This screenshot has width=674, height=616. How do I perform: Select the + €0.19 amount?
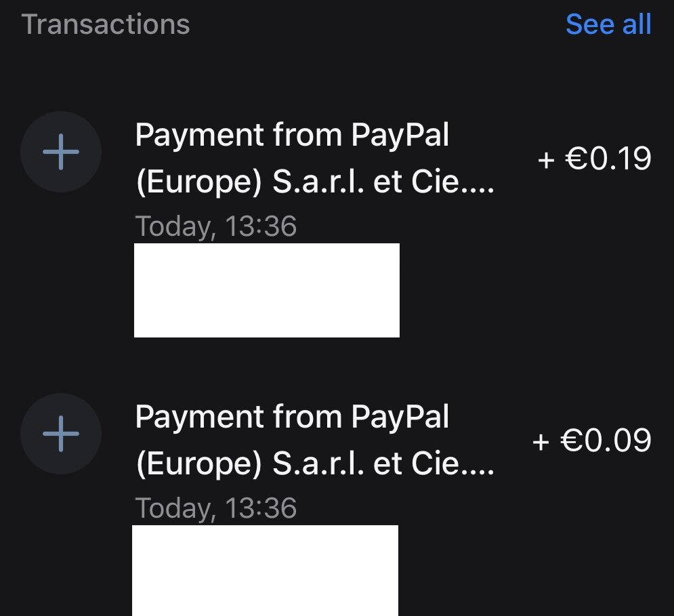(594, 159)
